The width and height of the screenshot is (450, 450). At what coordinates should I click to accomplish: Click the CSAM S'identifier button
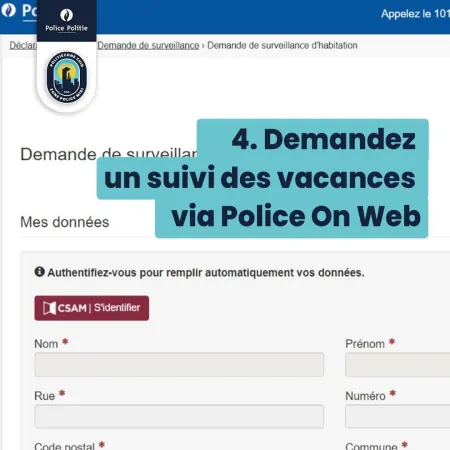[92, 308]
